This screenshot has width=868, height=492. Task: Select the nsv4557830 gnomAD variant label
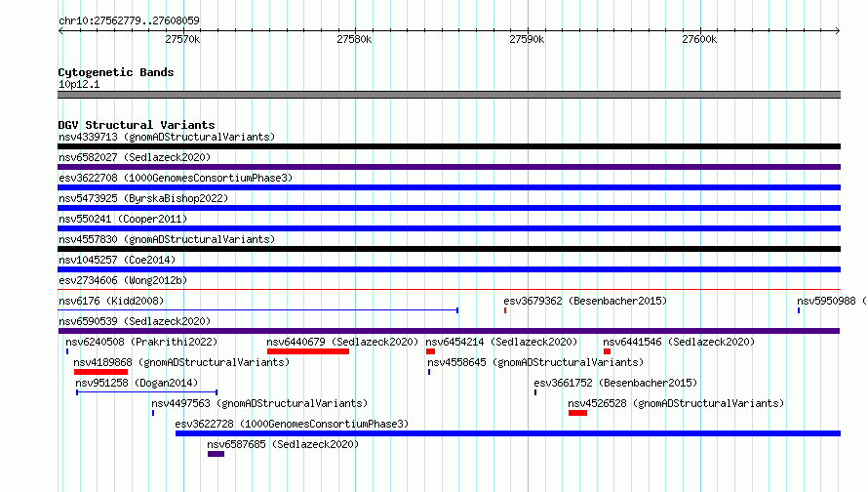coord(167,239)
